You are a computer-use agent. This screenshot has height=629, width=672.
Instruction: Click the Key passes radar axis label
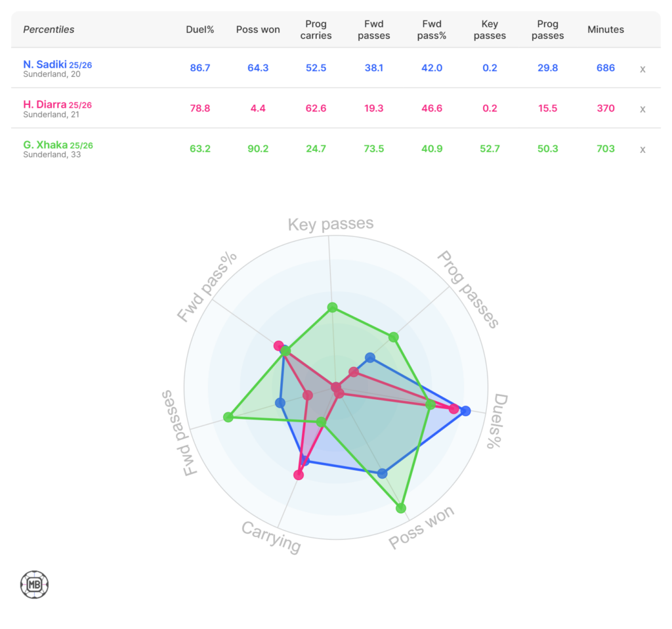point(331,225)
